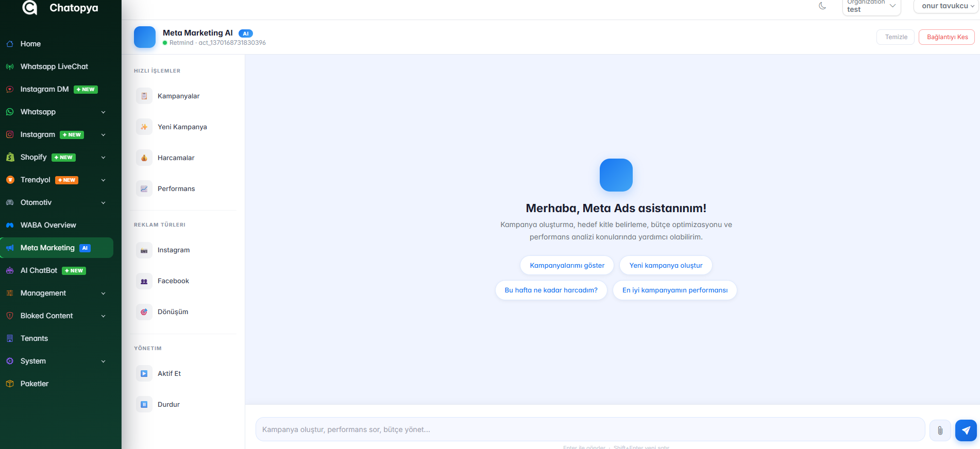Click the Meta Marketing AI avatar

click(x=145, y=37)
